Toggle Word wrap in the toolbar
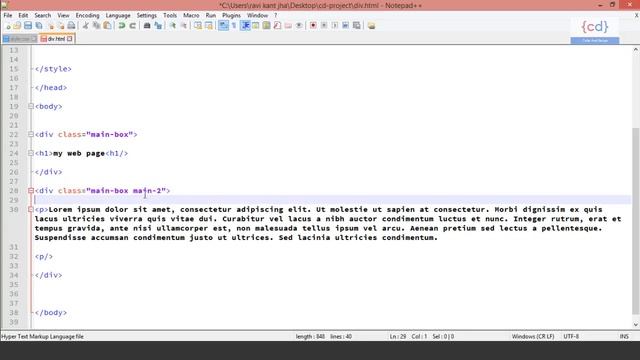 tap(223, 26)
